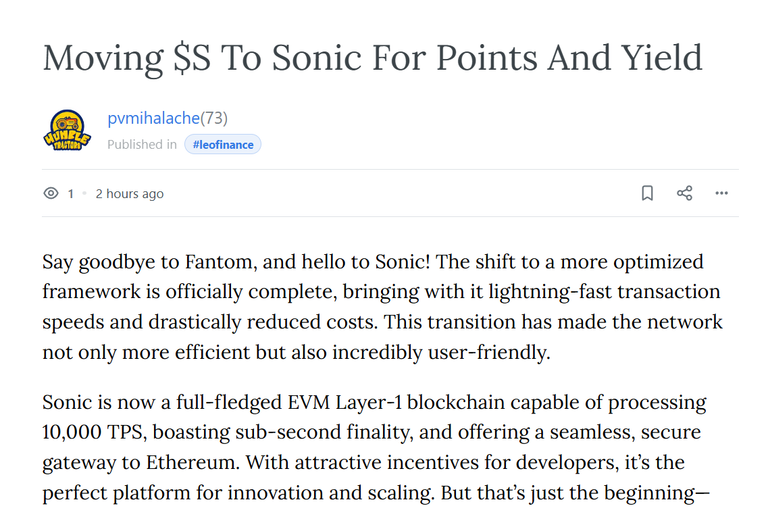Open the share icon options

(x=684, y=193)
